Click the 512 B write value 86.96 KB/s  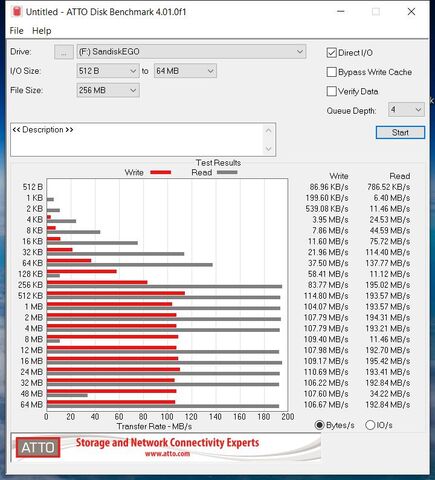(329, 187)
